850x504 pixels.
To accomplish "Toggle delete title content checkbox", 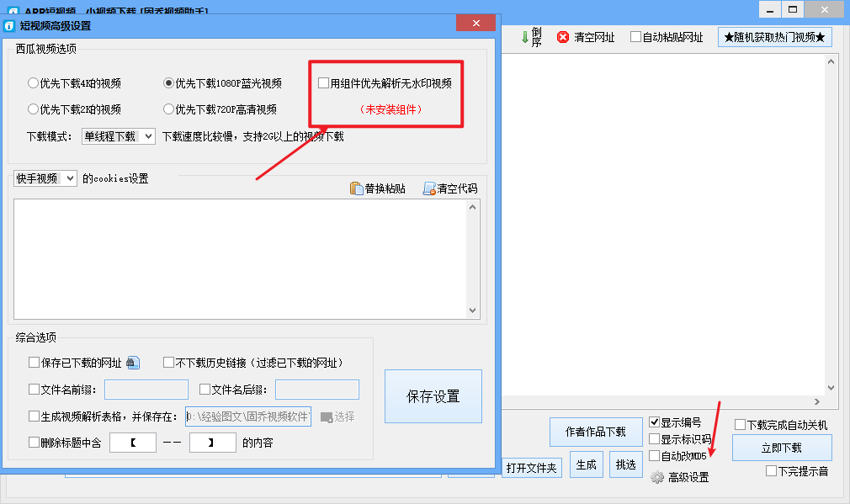I will coord(35,443).
